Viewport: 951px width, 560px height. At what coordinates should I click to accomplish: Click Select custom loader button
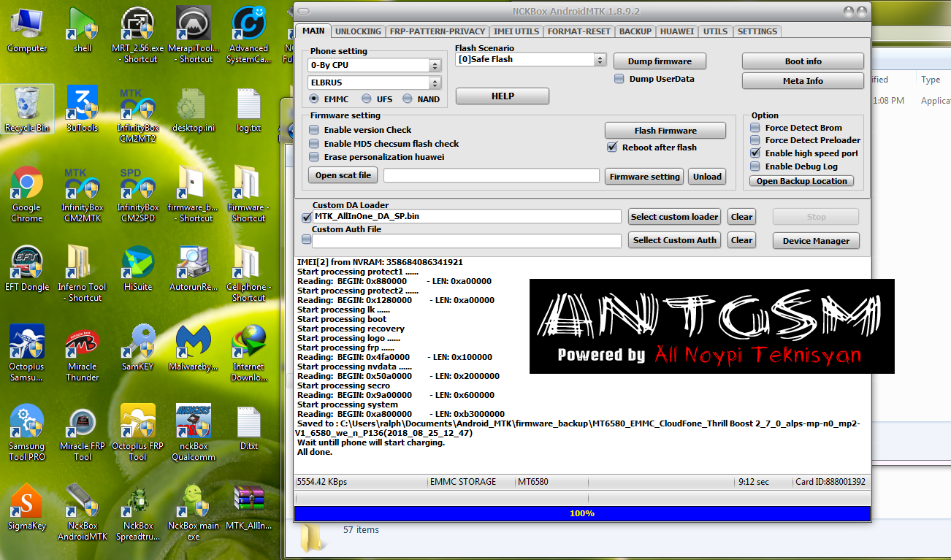coord(675,217)
